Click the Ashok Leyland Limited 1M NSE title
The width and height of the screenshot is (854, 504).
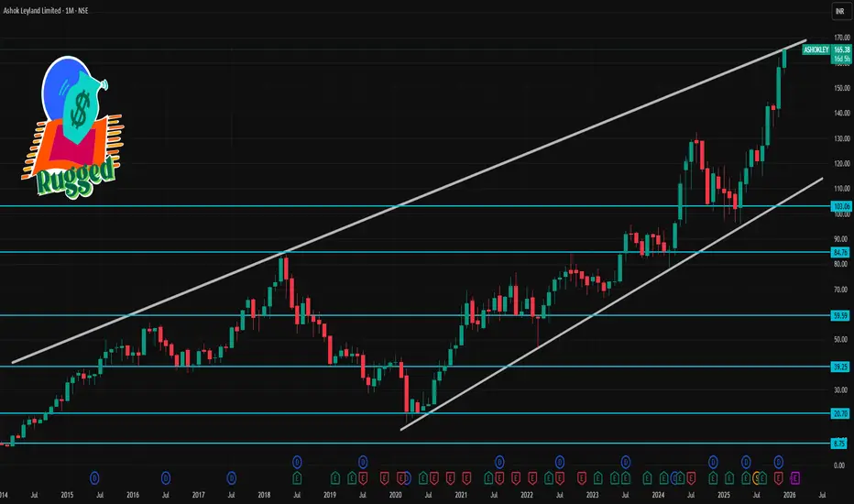[x=46, y=10]
